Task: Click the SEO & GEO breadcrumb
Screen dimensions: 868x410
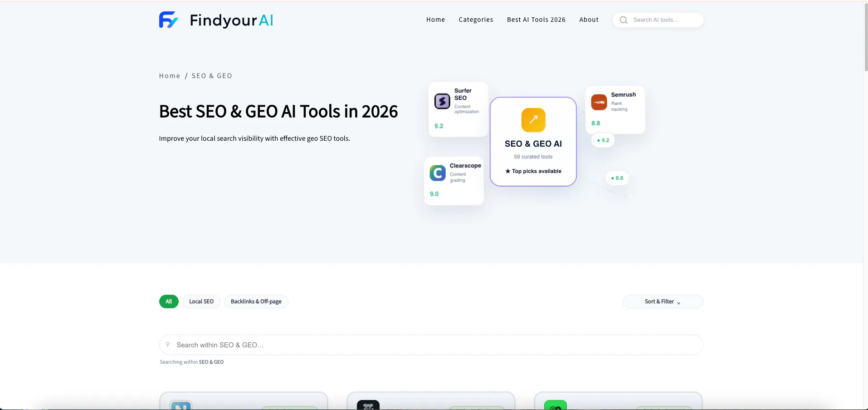Action: (212, 76)
